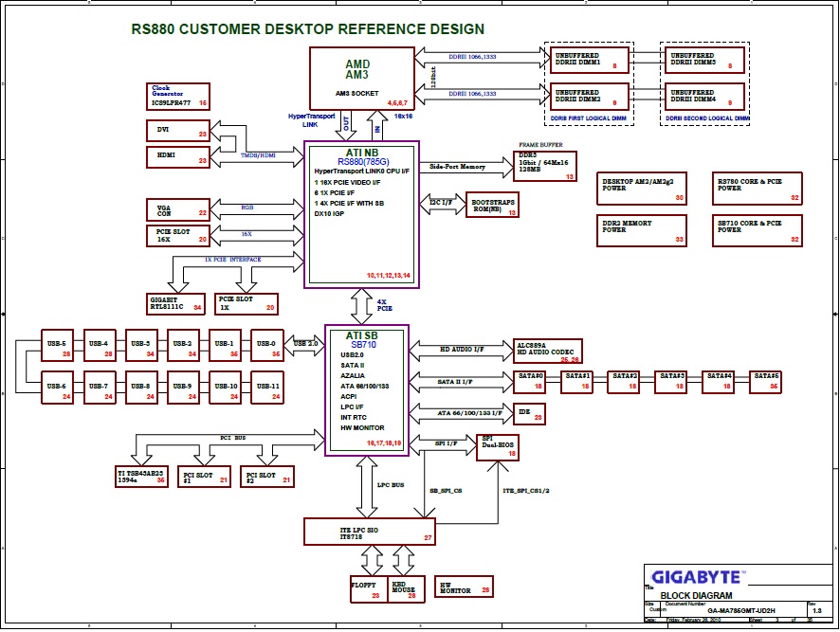The width and height of the screenshot is (840, 632).
Task: Click the GIGABYTE logo in title block
Action: pyautogui.click(x=697, y=576)
